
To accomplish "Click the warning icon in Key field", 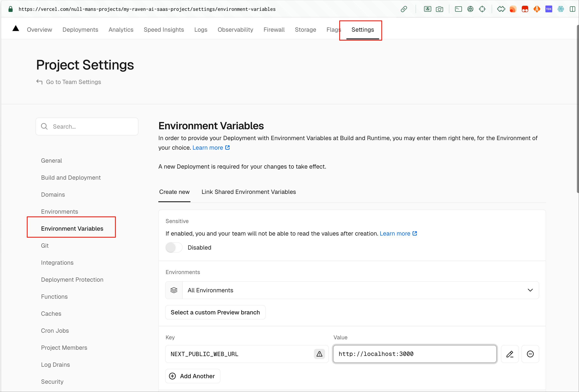I will [319, 354].
